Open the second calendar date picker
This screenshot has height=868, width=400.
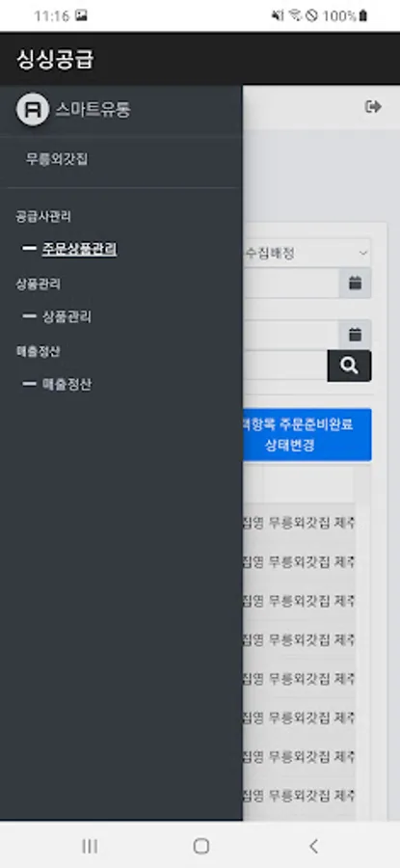[x=356, y=335]
